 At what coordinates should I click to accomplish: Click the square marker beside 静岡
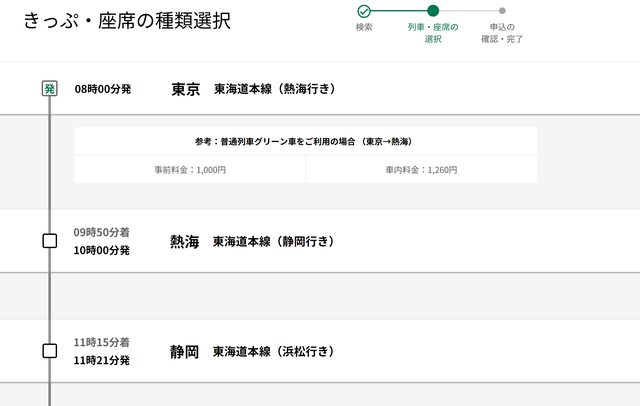coord(49,351)
